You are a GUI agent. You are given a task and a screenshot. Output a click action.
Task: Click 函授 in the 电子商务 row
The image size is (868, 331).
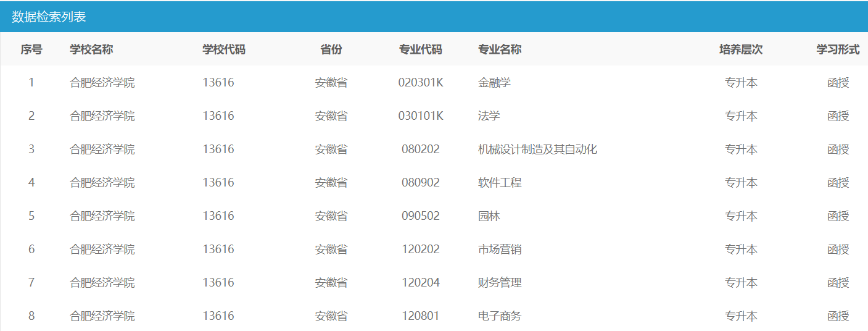(838, 316)
